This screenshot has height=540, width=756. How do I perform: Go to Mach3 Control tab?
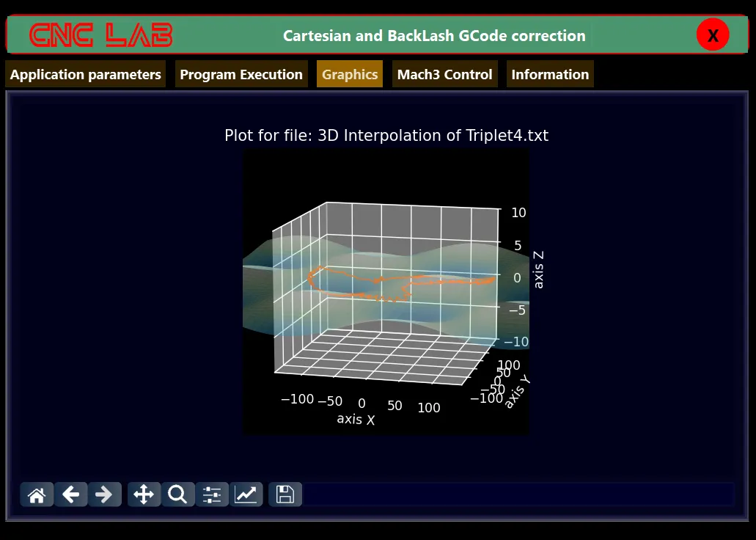pyautogui.click(x=444, y=74)
